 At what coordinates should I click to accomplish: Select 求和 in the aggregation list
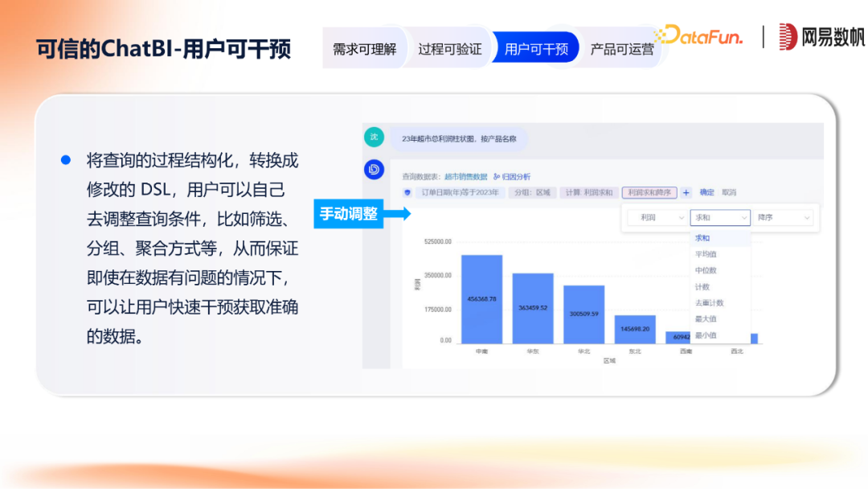[720, 238]
